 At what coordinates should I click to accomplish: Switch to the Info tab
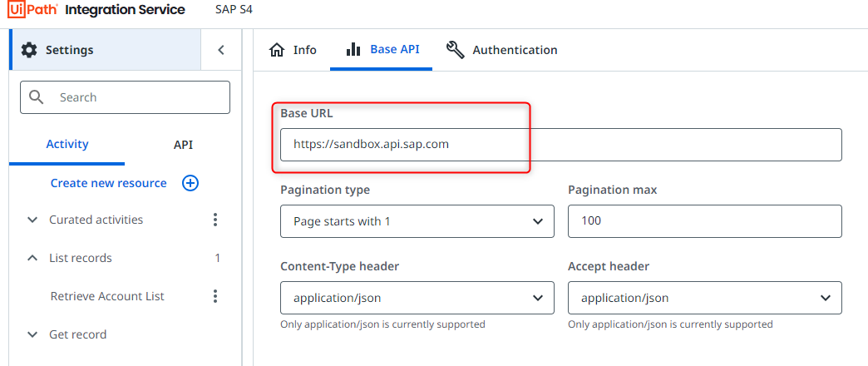[x=293, y=50]
